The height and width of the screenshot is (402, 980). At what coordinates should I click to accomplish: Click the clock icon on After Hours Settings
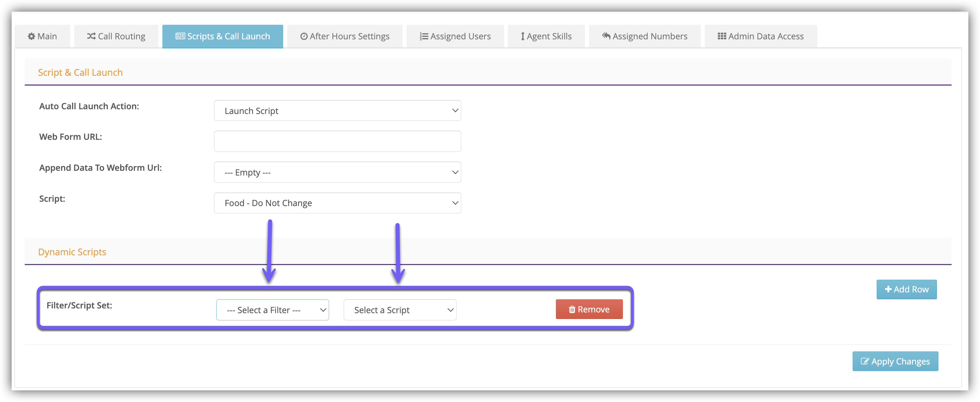tap(304, 36)
